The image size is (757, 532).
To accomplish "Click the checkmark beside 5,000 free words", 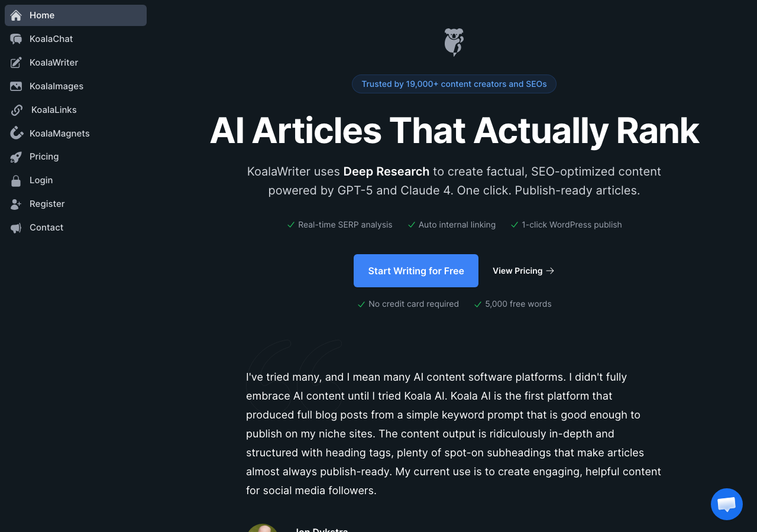I will [x=478, y=304].
